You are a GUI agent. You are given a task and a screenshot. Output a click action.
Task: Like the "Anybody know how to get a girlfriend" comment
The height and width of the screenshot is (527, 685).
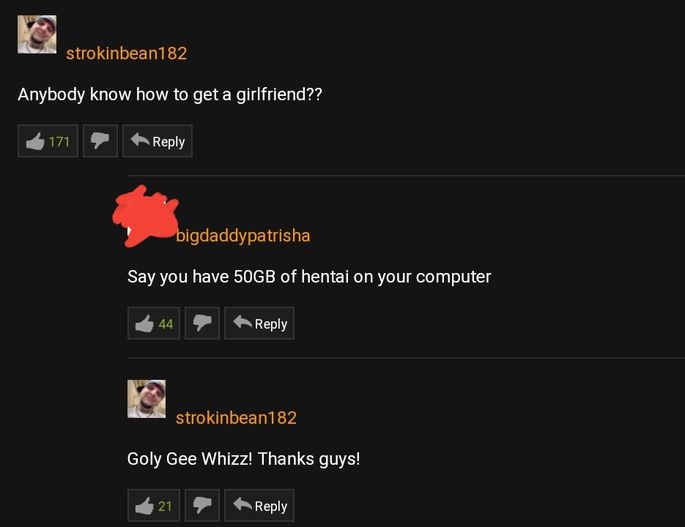(x=48, y=141)
